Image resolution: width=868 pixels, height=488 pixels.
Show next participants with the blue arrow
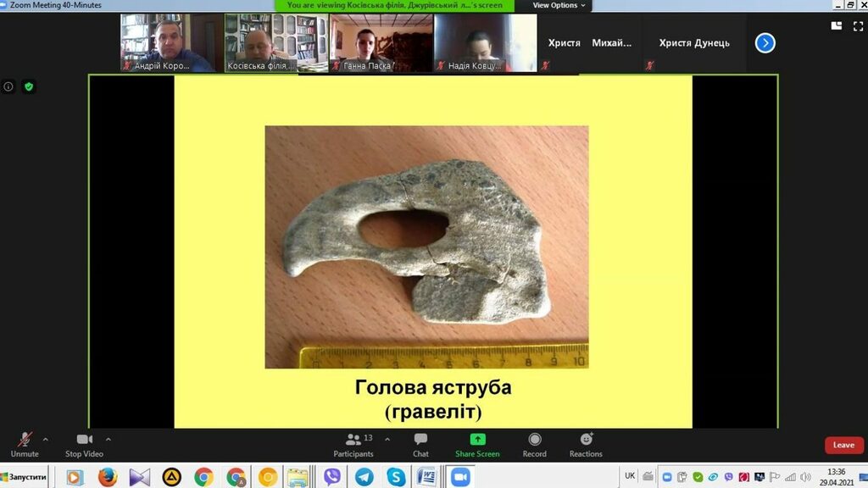(765, 43)
